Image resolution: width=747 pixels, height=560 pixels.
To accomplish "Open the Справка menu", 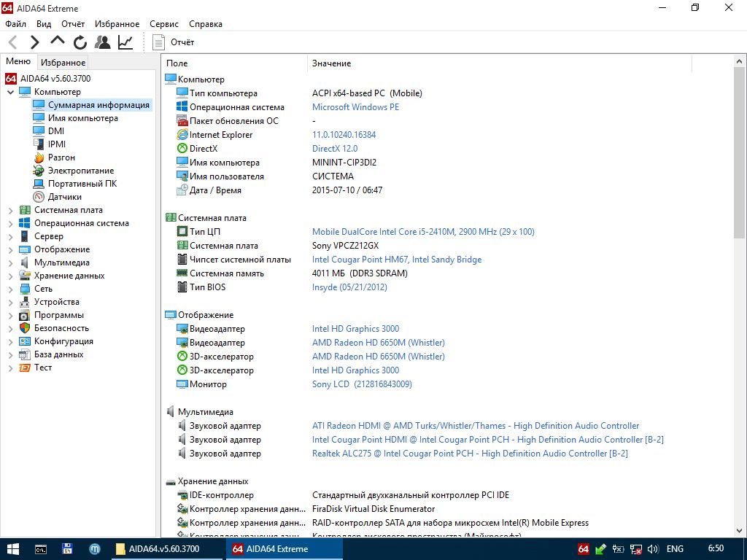I will 206,24.
